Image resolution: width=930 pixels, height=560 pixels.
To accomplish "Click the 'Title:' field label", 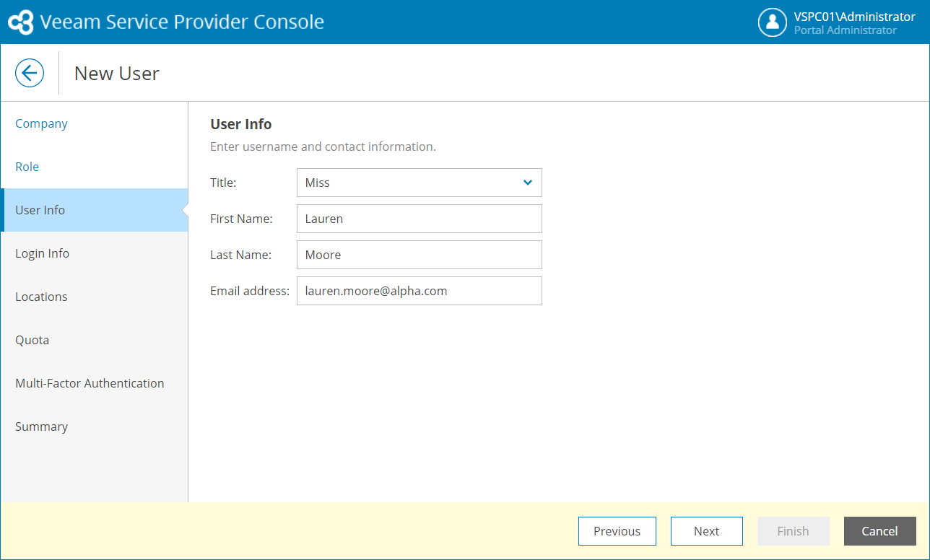I will coord(223,183).
